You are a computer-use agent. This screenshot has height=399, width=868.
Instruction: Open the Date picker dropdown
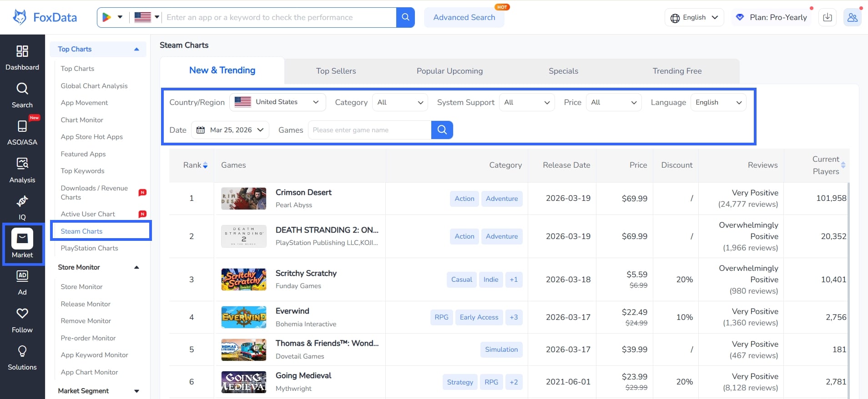tap(230, 130)
